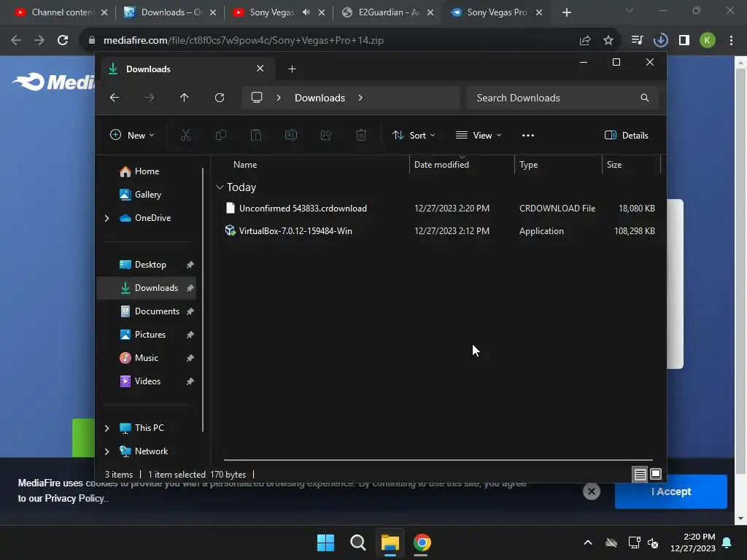This screenshot has height=560, width=747.
Task: Open Gallery in navigation pane
Action: coord(146,195)
